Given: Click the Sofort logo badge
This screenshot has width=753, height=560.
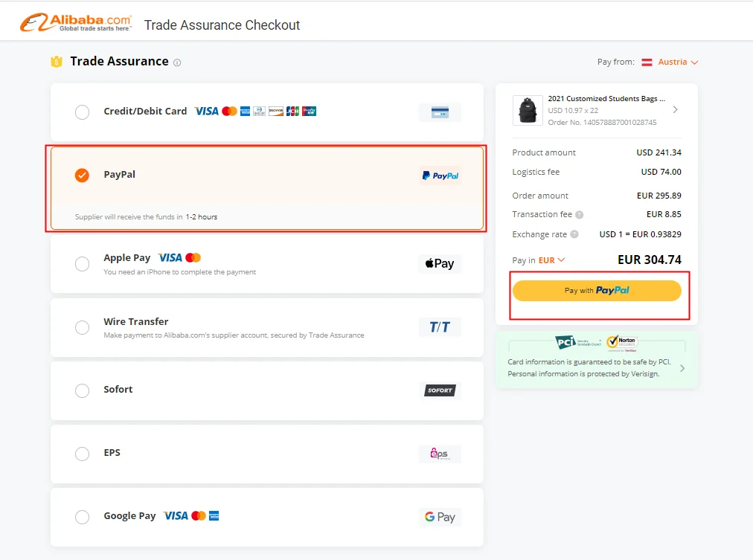Looking at the screenshot, I should point(440,390).
